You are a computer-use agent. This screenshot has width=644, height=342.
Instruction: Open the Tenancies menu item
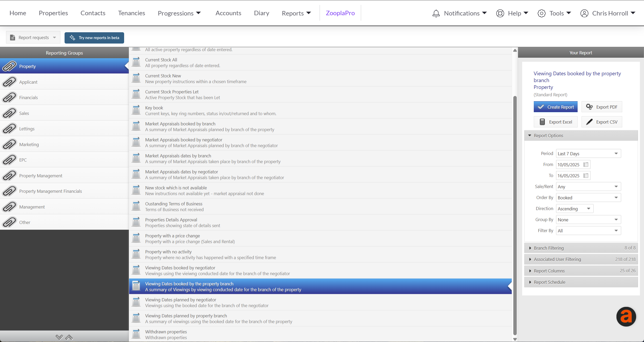131,13
